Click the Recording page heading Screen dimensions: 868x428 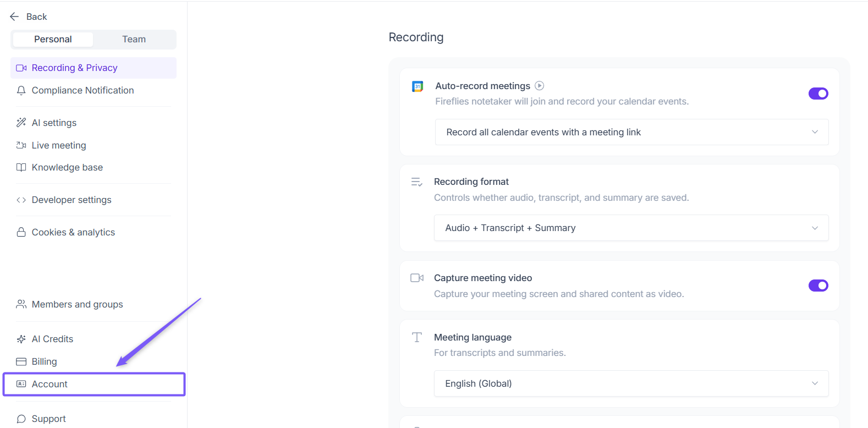pos(416,37)
